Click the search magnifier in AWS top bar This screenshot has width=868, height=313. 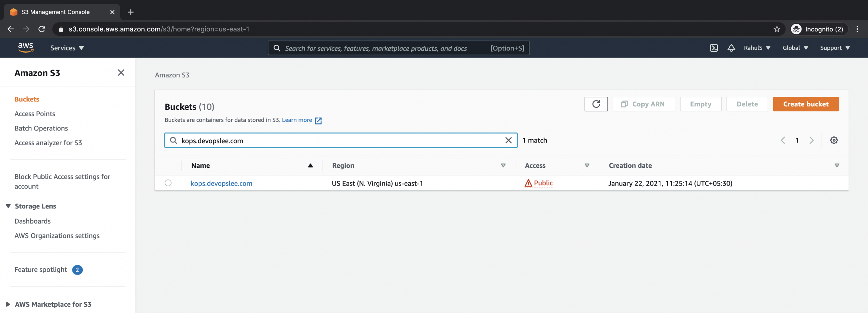277,48
